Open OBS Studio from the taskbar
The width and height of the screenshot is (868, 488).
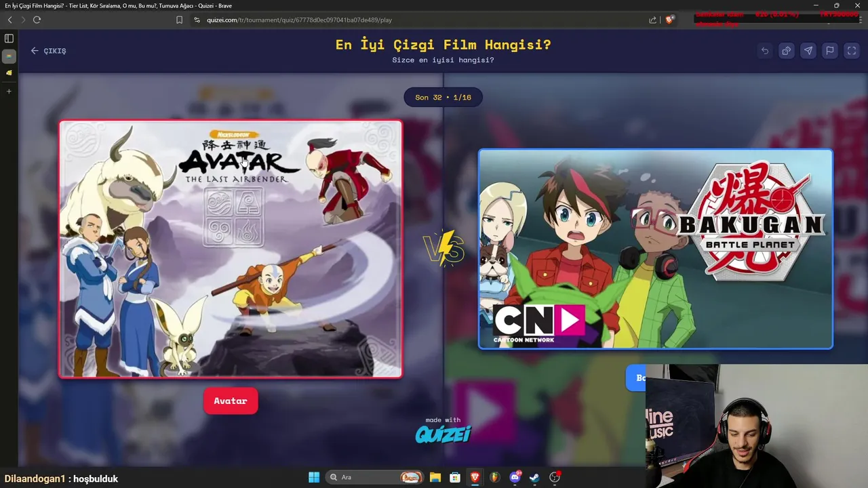click(x=555, y=477)
